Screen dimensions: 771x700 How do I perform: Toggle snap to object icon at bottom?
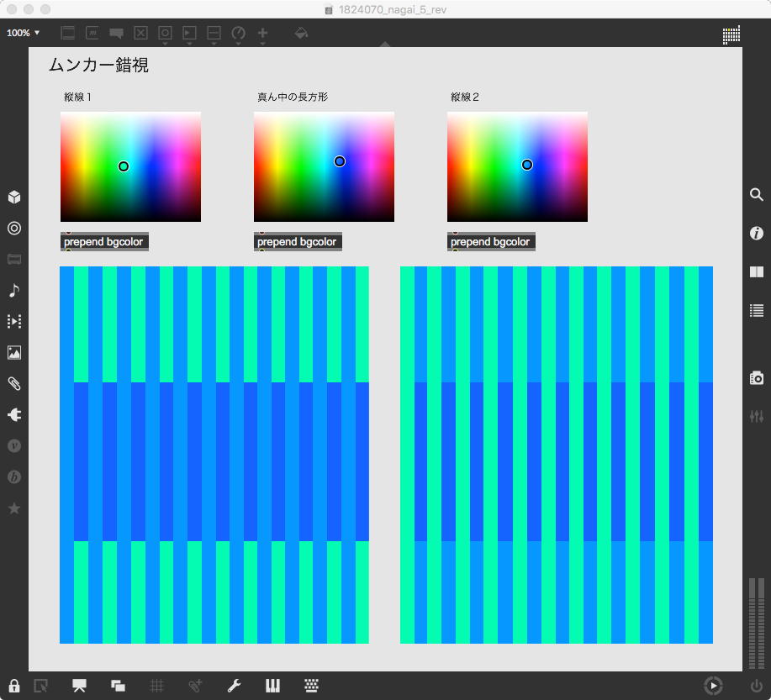click(x=195, y=686)
